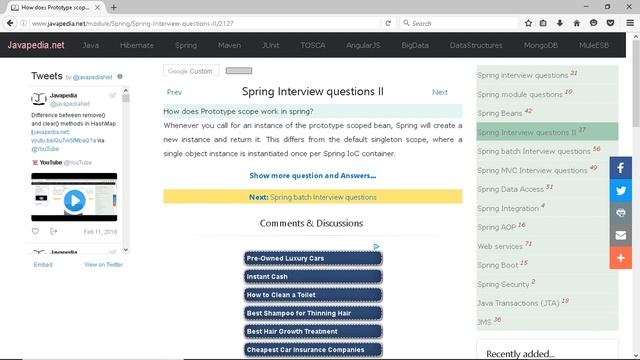The image size is (640, 360).
Task: Click the 'Pre-Owned Luxury Cars' ad button
Action: 313,258
